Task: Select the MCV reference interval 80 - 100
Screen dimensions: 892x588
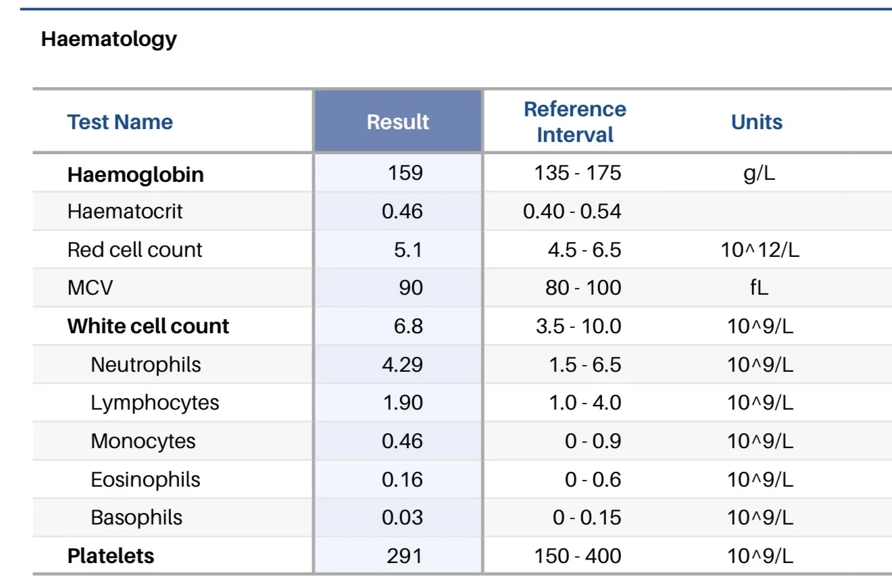Action: point(583,288)
